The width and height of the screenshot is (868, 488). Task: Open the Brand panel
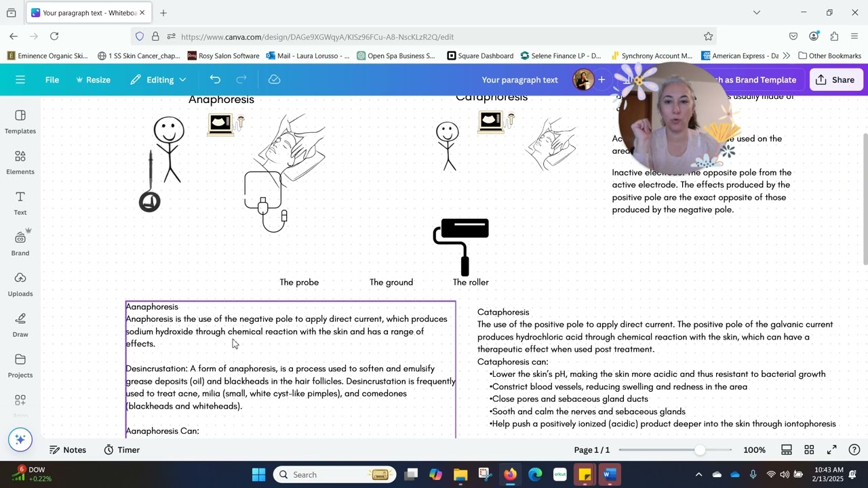tap(20, 243)
